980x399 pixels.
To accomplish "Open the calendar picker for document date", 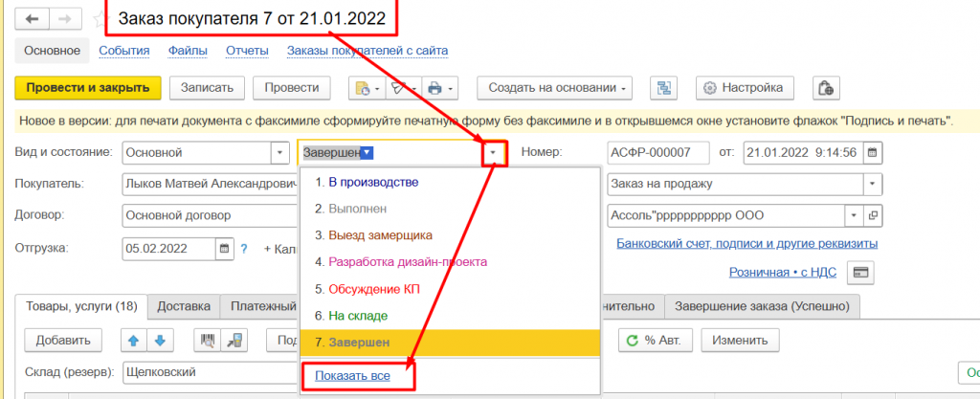I will coord(873,152).
